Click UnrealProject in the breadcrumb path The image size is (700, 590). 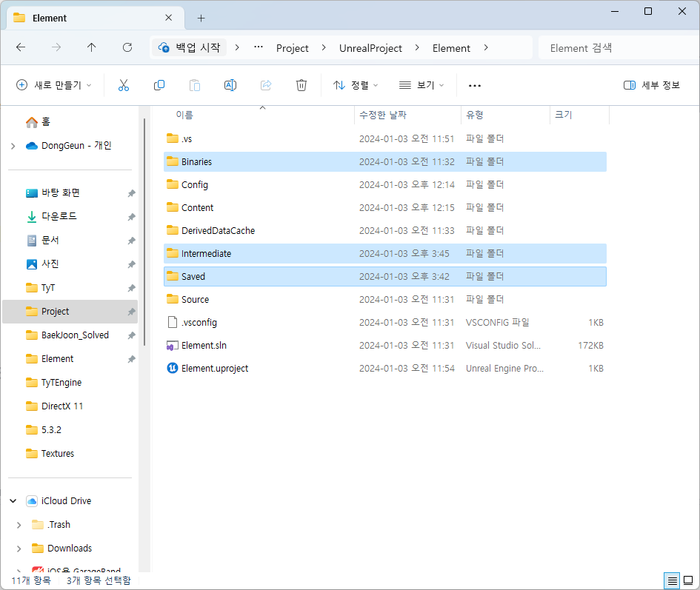(370, 48)
